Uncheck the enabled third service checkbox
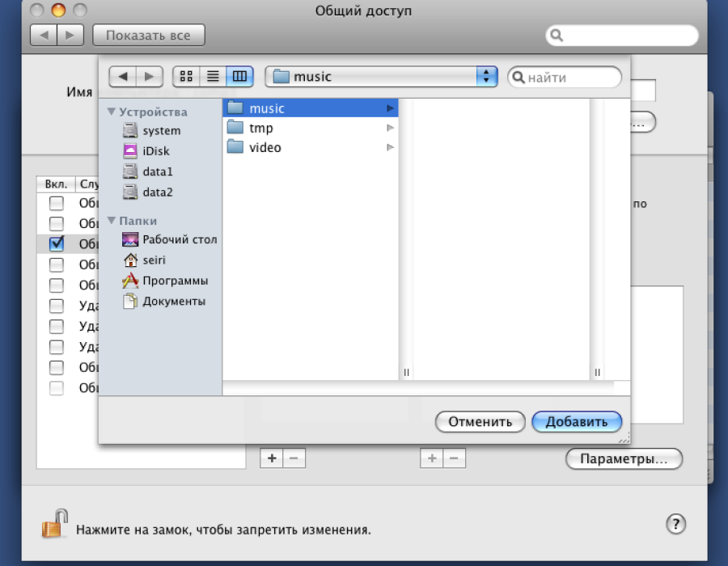728x566 pixels. 57,243
